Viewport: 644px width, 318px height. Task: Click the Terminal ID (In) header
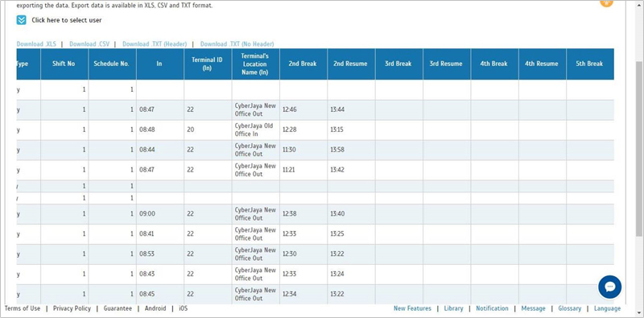tap(208, 64)
